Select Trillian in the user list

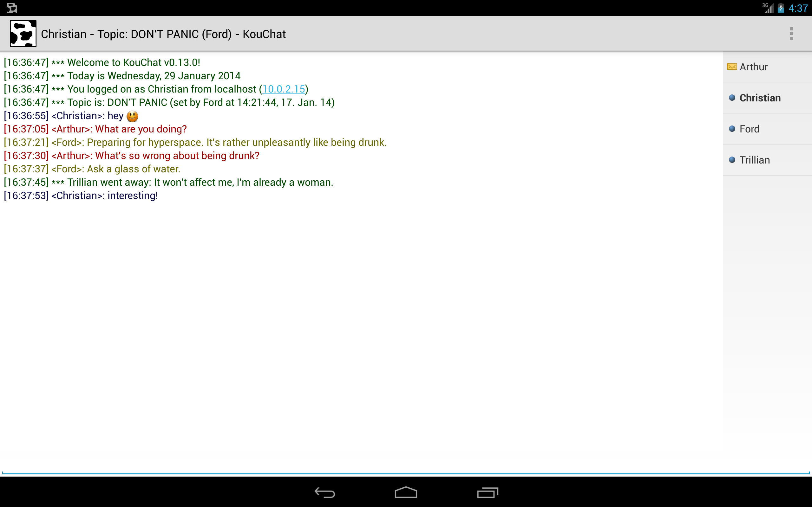click(x=767, y=160)
